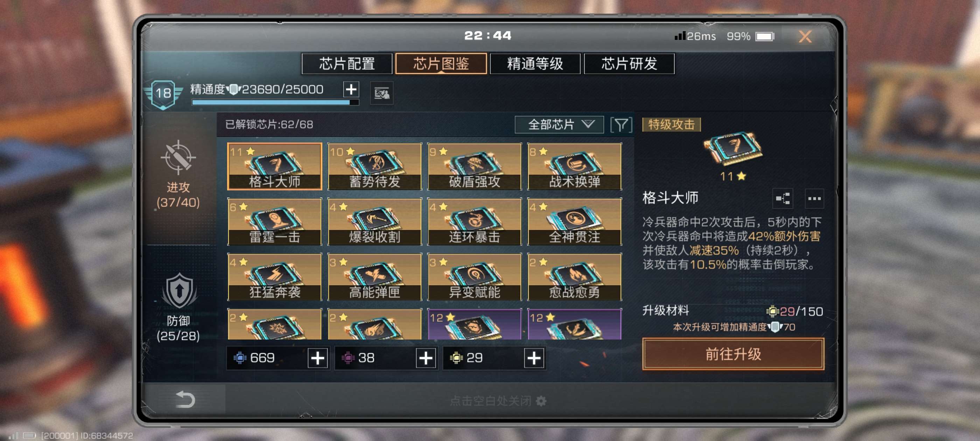Switch to the 芯片配置 tab
Viewport: 980px width, 441px height.
click(347, 64)
